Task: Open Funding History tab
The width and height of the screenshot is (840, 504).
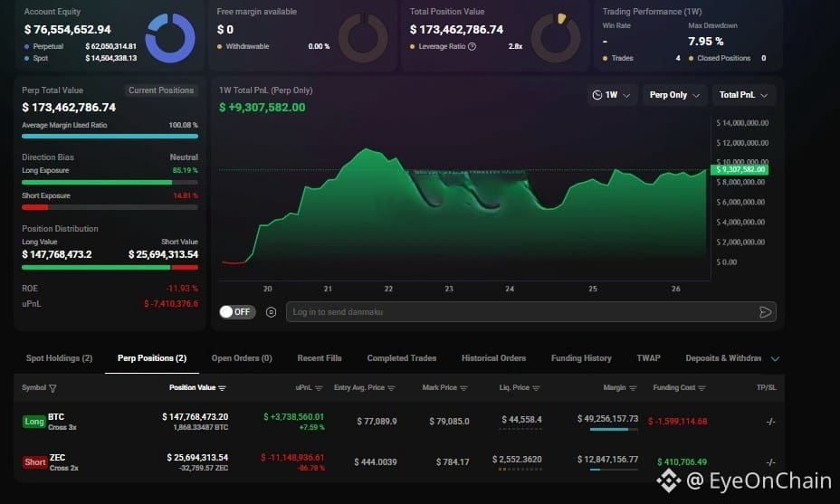Action: [581, 357]
